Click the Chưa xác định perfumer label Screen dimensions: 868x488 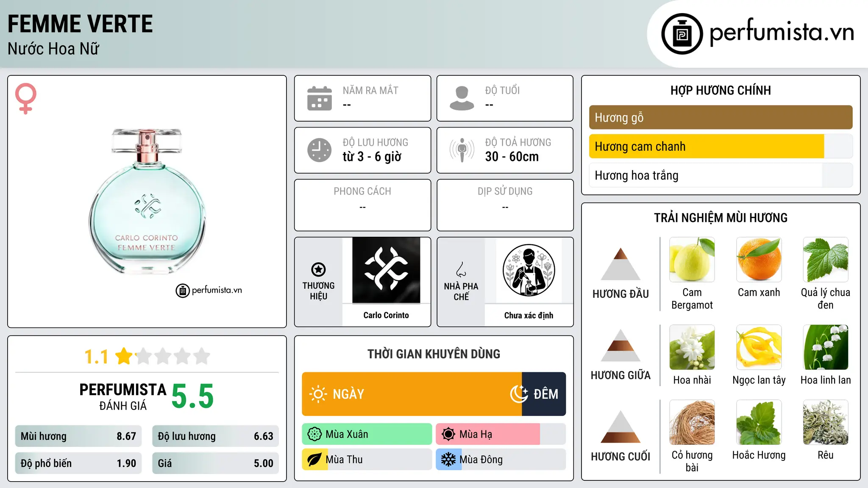click(529, 315)
